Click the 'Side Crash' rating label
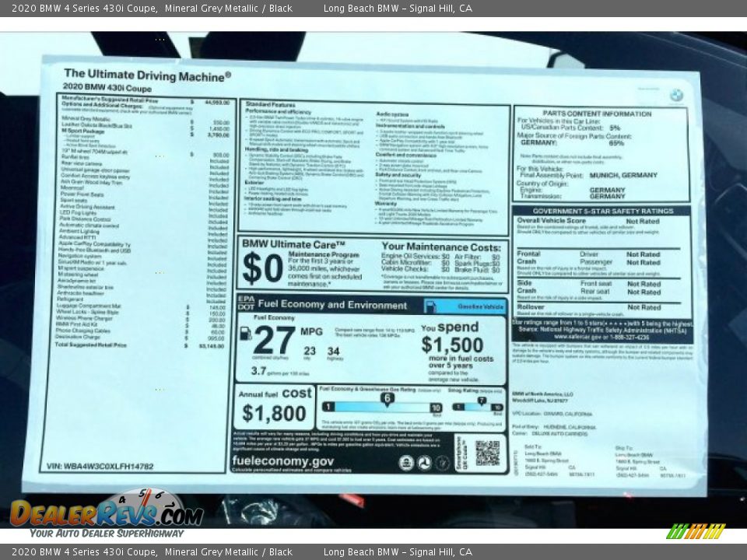The width and height of the screenshot is (747, 560). click(527, 287)
